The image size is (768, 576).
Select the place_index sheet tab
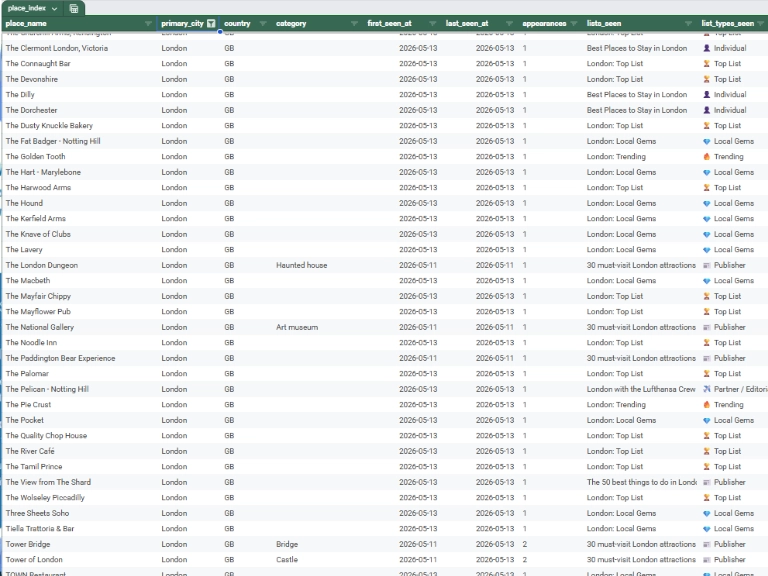pyautogui.click(x=27, y=8)
